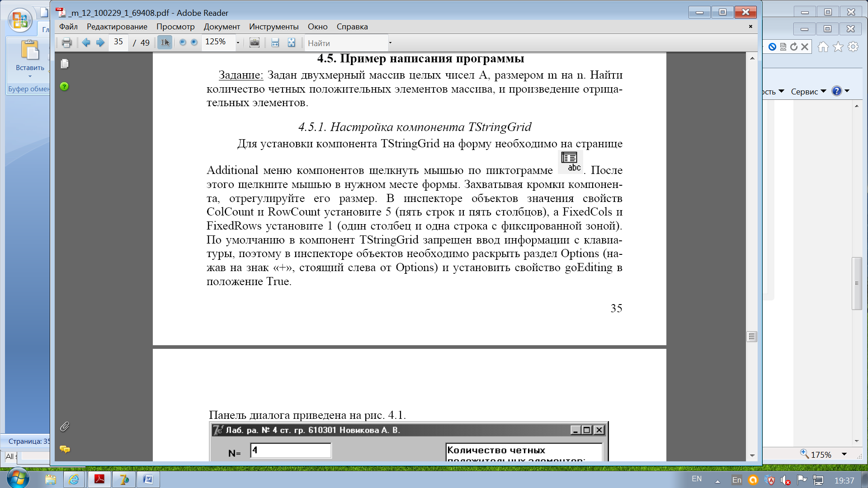Screen dimensions: 868x488
Task: Open the Comments panel icon
Action: pyautogui.click(x=65, y=449)
